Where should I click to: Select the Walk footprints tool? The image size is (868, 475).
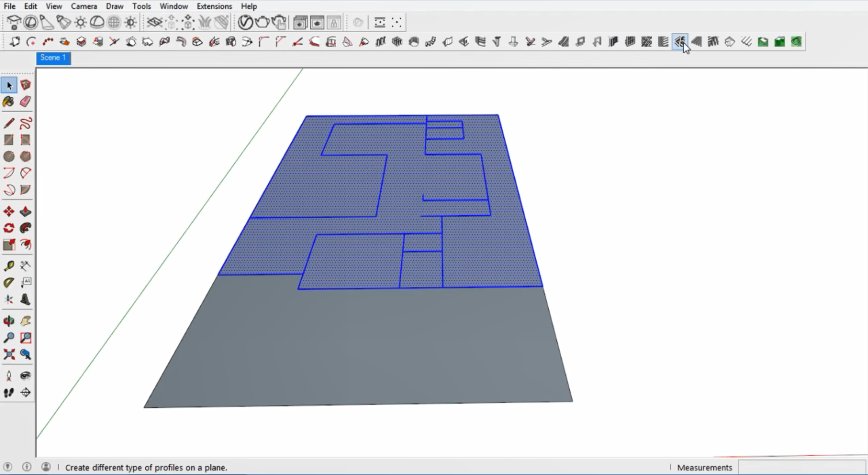point(9,393)
